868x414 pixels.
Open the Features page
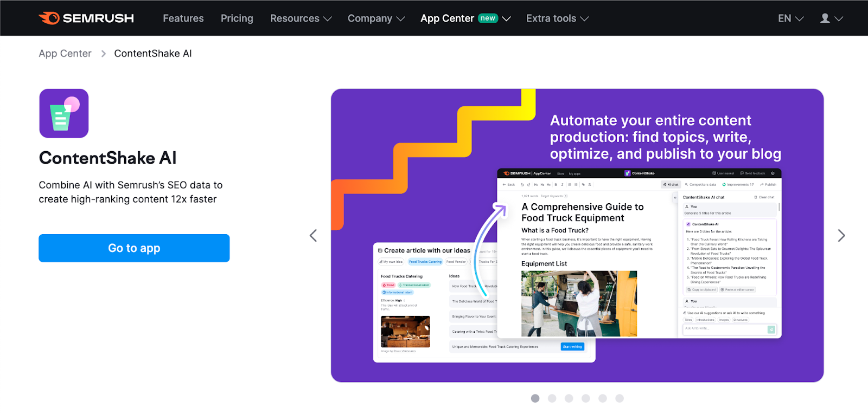tap(183, 18)
